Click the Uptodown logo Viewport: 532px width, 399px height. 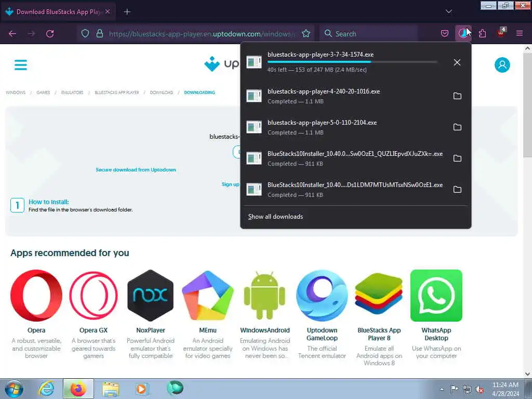(x=222, y=63)
